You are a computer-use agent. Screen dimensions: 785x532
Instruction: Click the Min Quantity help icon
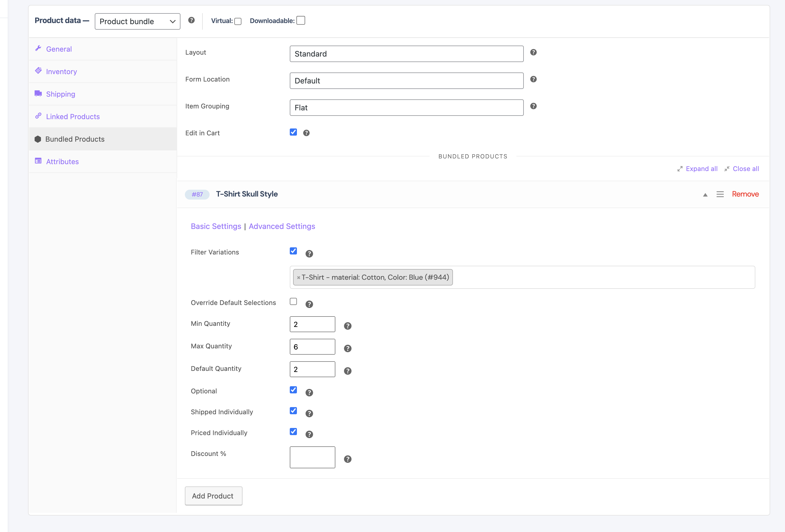[347, 326]
